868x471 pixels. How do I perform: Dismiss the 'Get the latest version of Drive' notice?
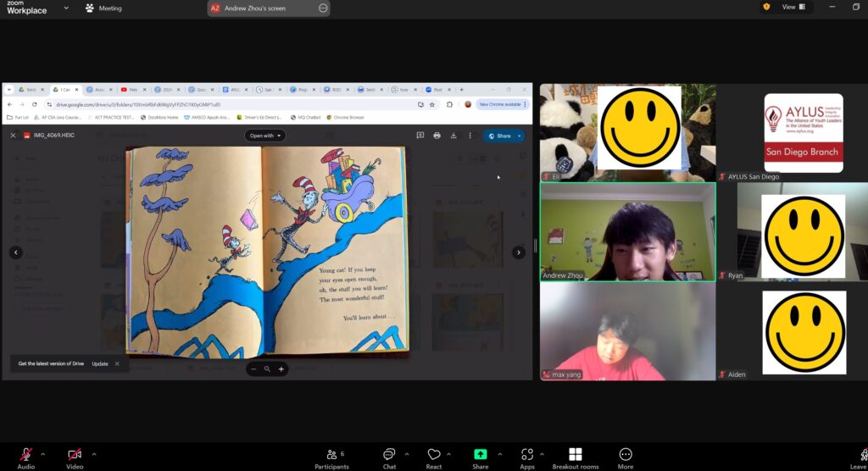click(117, 363)
